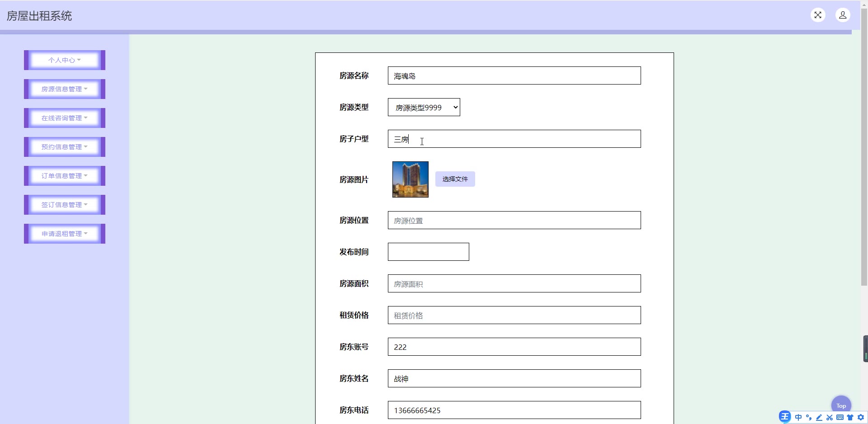Click the 租赁价格 label

[354, 315]
